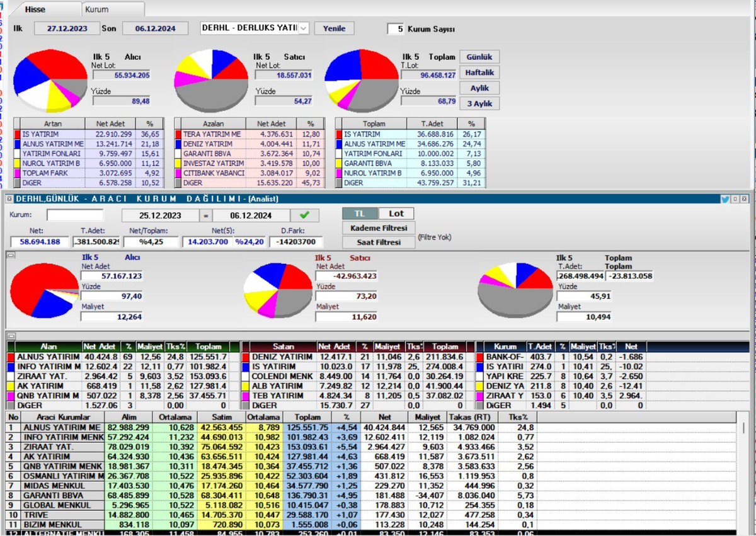The height and width of the screenshot is (536, 756).
Task: Focus the İlk date field 27.12.2023
Action: (67, 28)
